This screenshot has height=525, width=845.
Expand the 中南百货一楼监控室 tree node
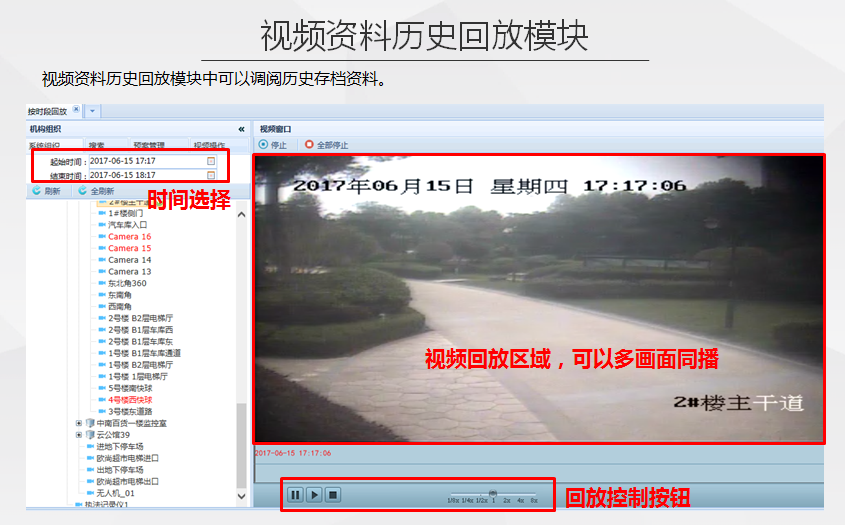pyautogui.click(x=79, y=423)
